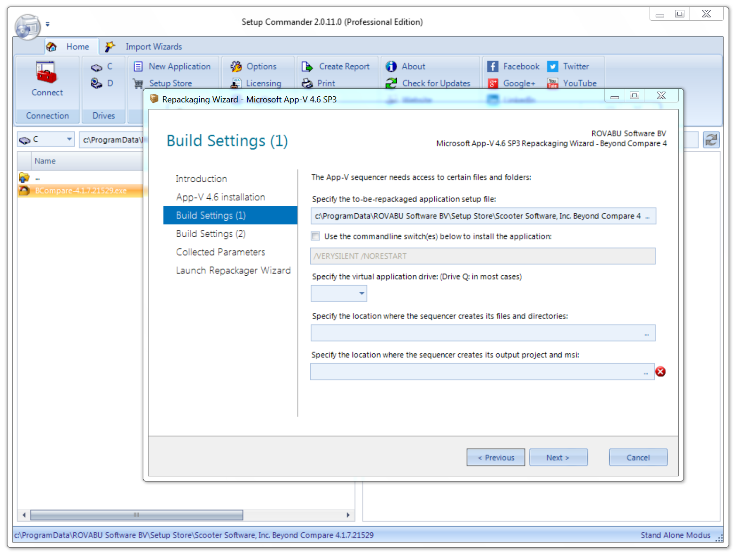The height and width of the screenshot is (560, 737).
Task: Click the Licensing icon
Action: [236, 84]
